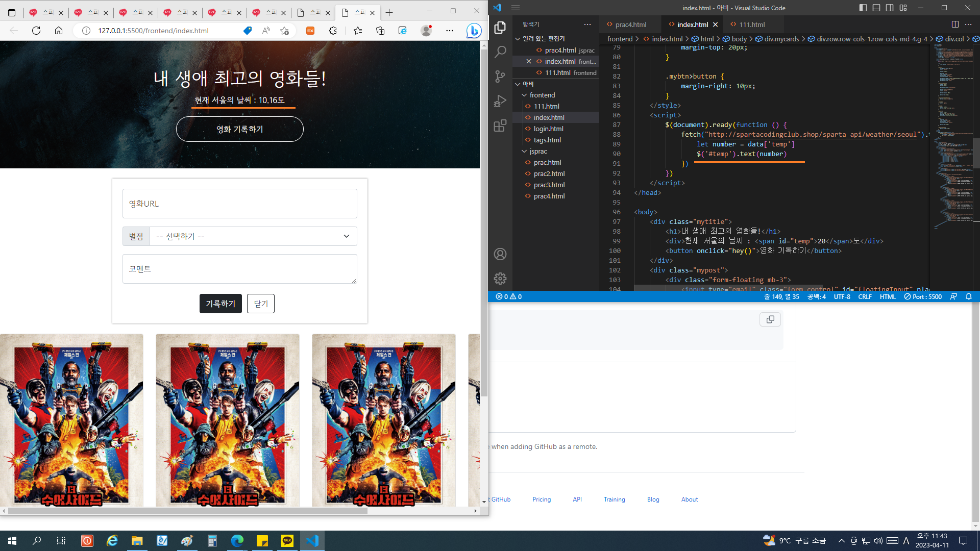Open the Extensions view in VS Code

[x=500, y=126]
